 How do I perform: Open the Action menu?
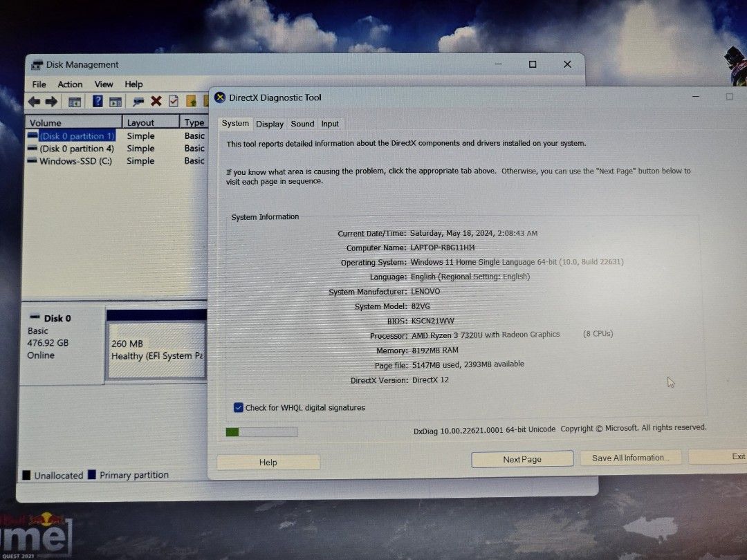point(70,84)
